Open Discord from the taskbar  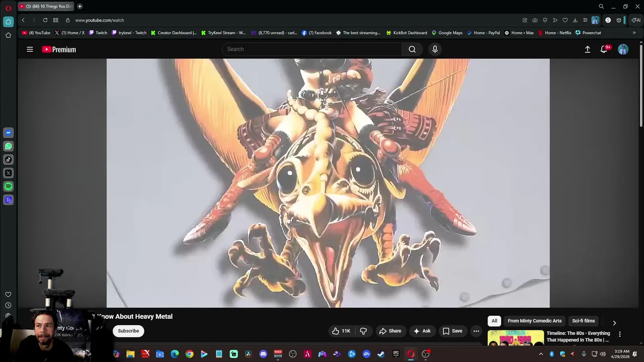coord(263,354)
